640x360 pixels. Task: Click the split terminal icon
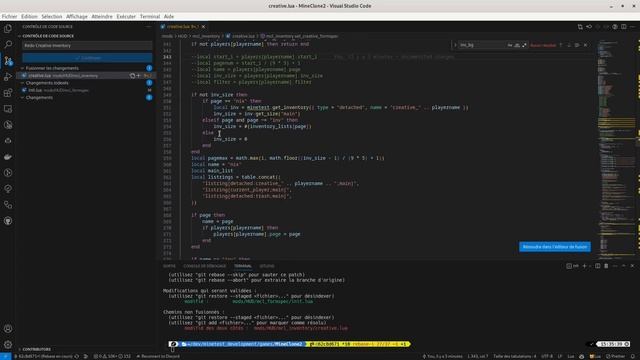coord(598,266)
